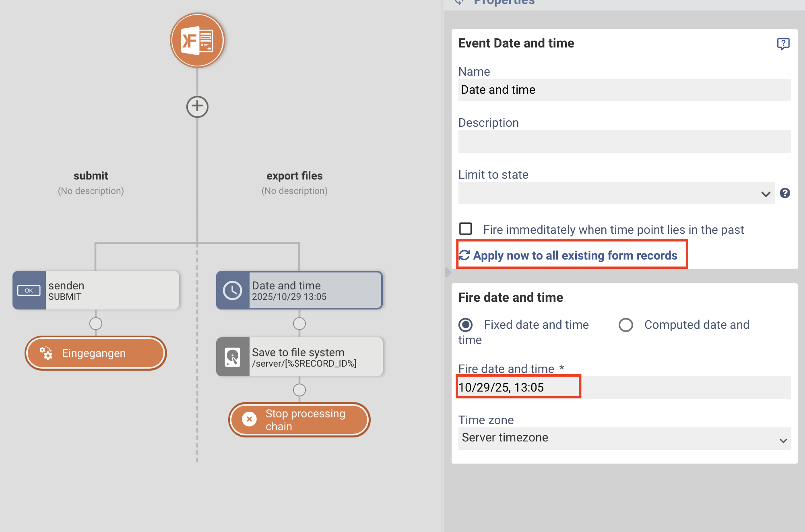Click the orange form start node icon
This screenshot has width=805, height=532.
click(197, 40)
